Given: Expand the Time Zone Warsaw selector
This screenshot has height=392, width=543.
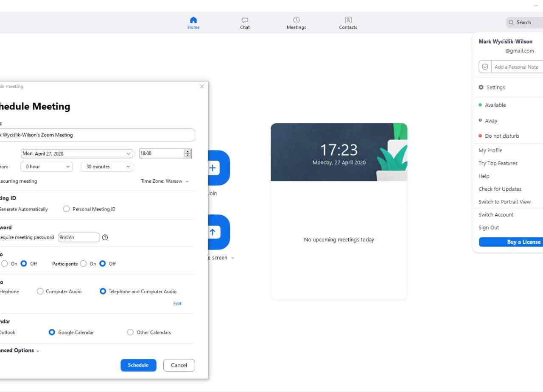Looking at the screenshot, I should click(165, 181).
